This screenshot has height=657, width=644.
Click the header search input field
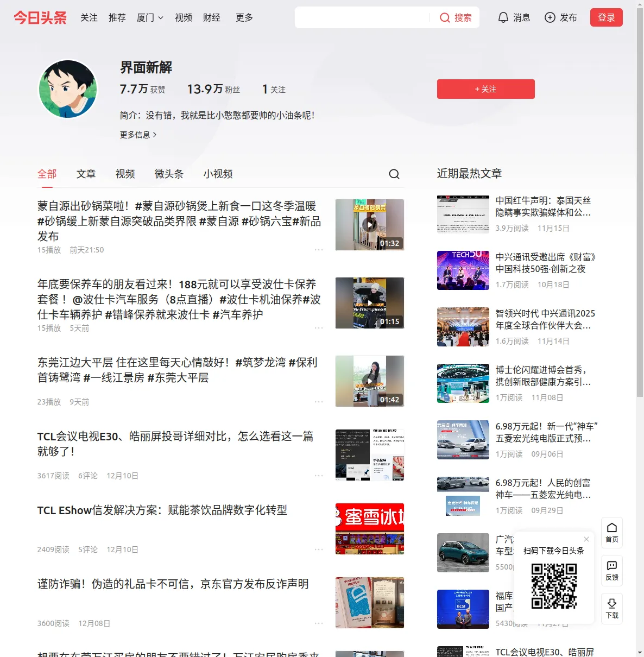click(x=363, y=17)
